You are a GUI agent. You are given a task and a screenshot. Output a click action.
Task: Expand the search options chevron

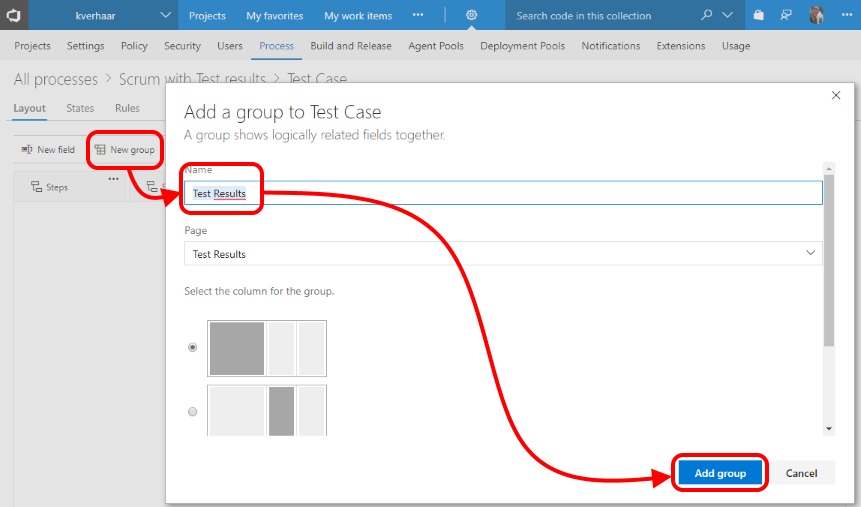[727, 15]
